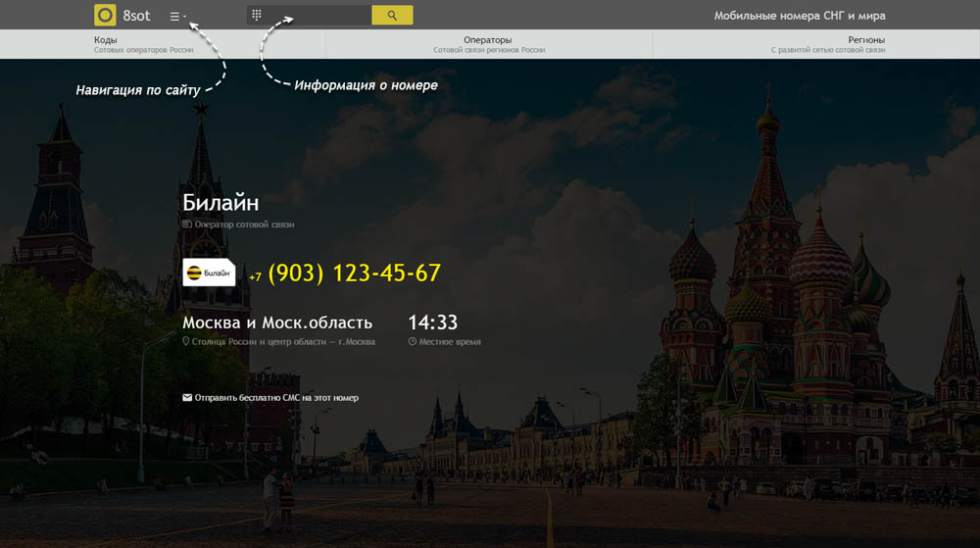Viewport: 980px width, 548px height.
Task: Click the Оператор сотовой связи caption
Action: pyautogui.click(x=244, y=224)
